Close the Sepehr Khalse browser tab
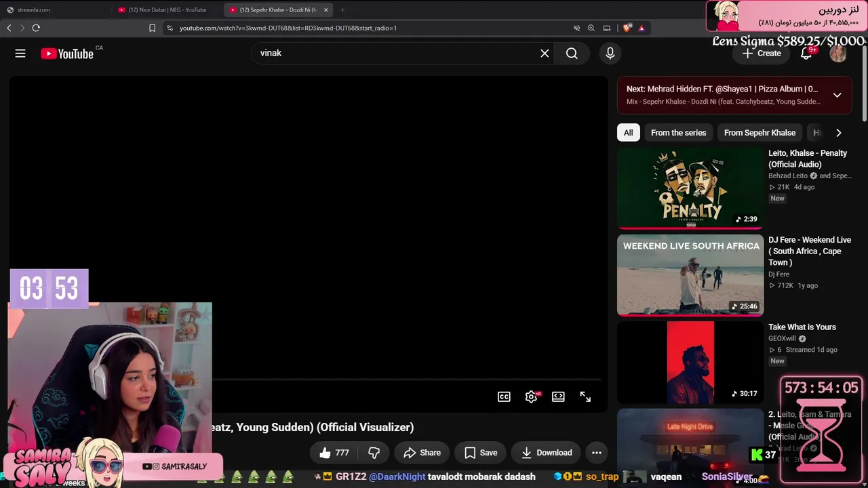 pos(326,9)
